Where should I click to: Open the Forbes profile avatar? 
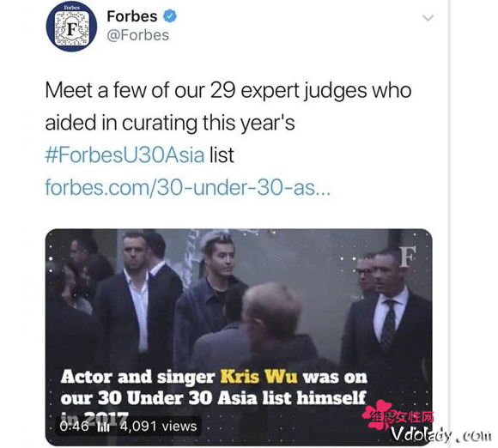[x=71, y=27]
